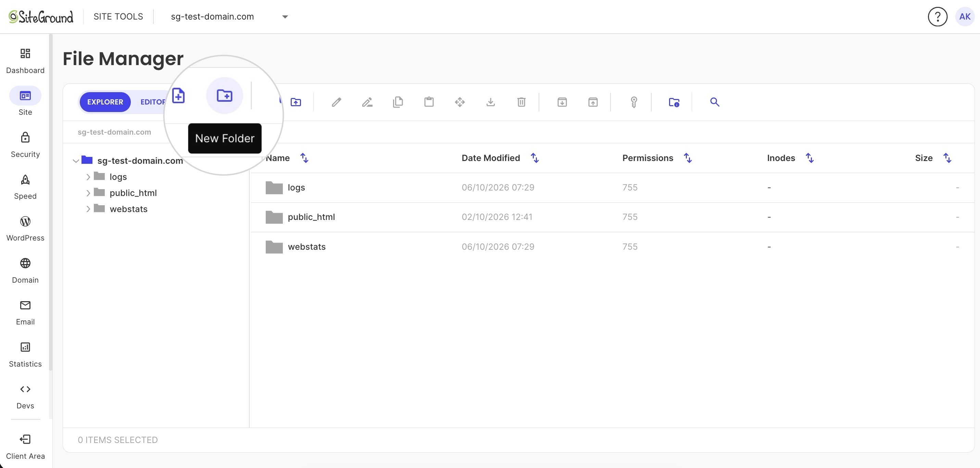The image size is (980, 468).
Task: Sort by Size column
Action: [x=947, y=158]
